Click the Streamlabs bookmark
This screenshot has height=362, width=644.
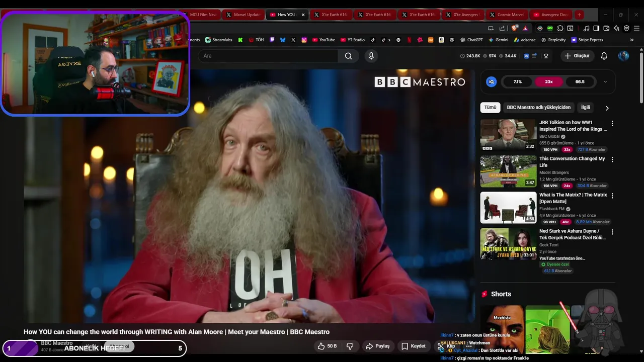click(x=219, y=40)
